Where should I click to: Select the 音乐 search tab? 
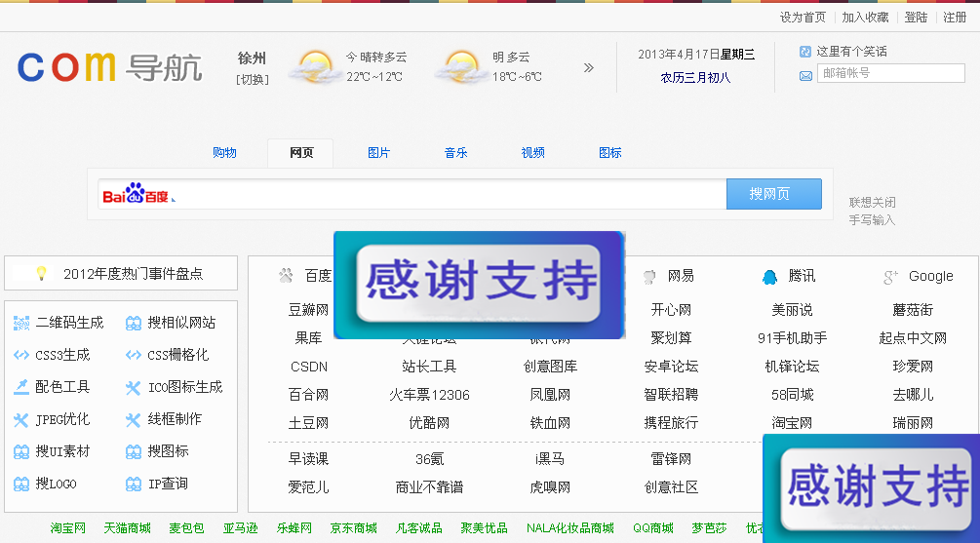pyautogui.click(x=455, y=152)
